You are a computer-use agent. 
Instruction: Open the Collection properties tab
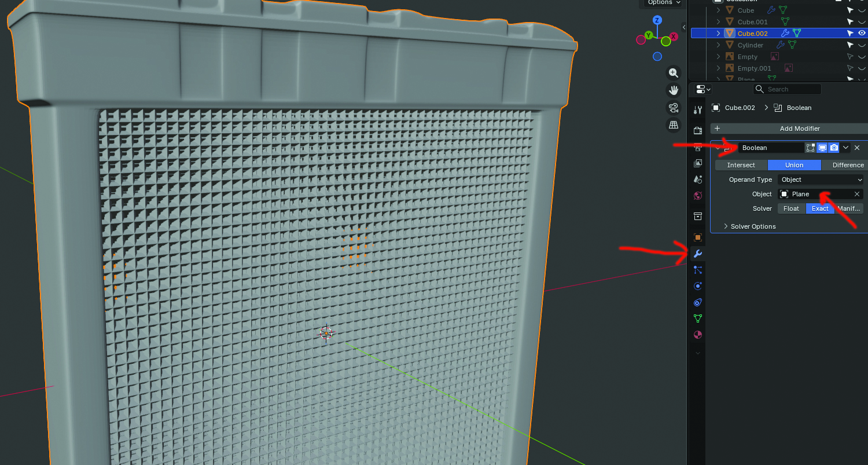point(698,217)
